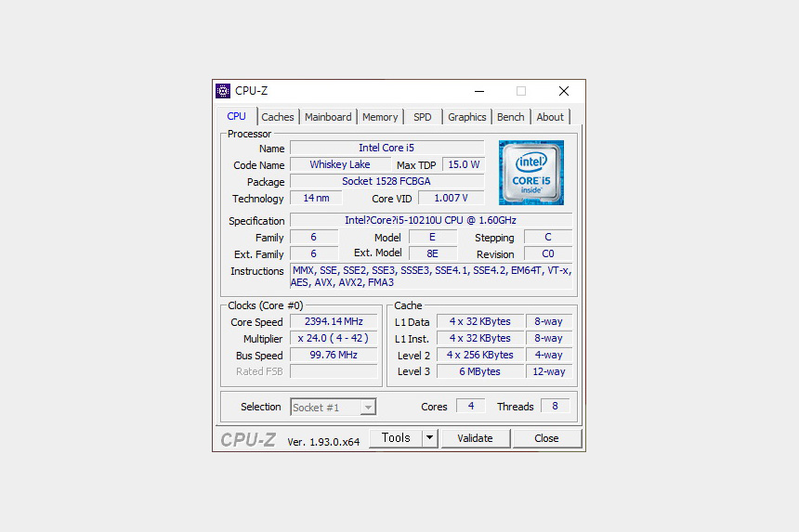Click the Level 3 12-way value

tap(549, 371)
